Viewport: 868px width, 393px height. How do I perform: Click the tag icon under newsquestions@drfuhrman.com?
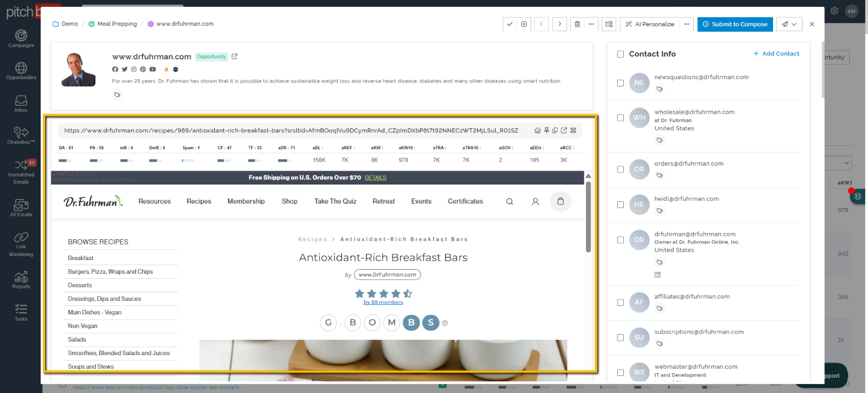coord(659,89)
